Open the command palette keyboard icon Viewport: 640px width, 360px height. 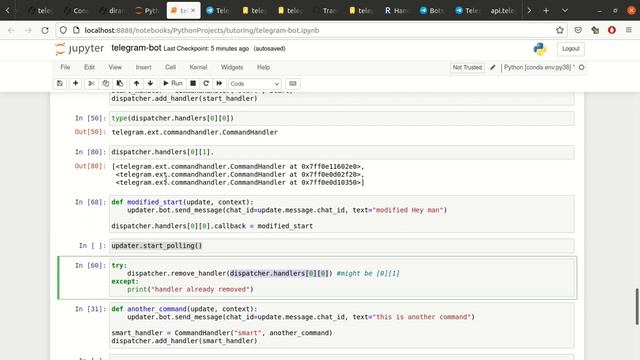point(293,84)
